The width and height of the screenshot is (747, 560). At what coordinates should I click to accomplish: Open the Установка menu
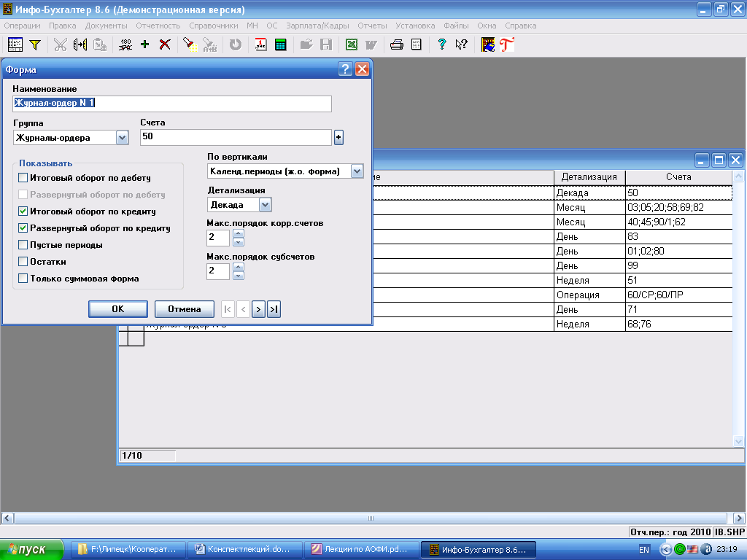pyautogui.click(x=415, y=26)
